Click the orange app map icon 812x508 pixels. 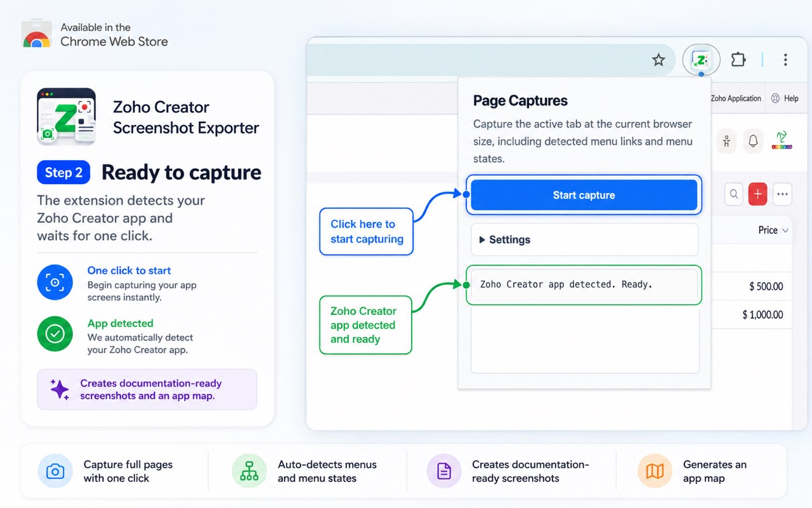655,471
